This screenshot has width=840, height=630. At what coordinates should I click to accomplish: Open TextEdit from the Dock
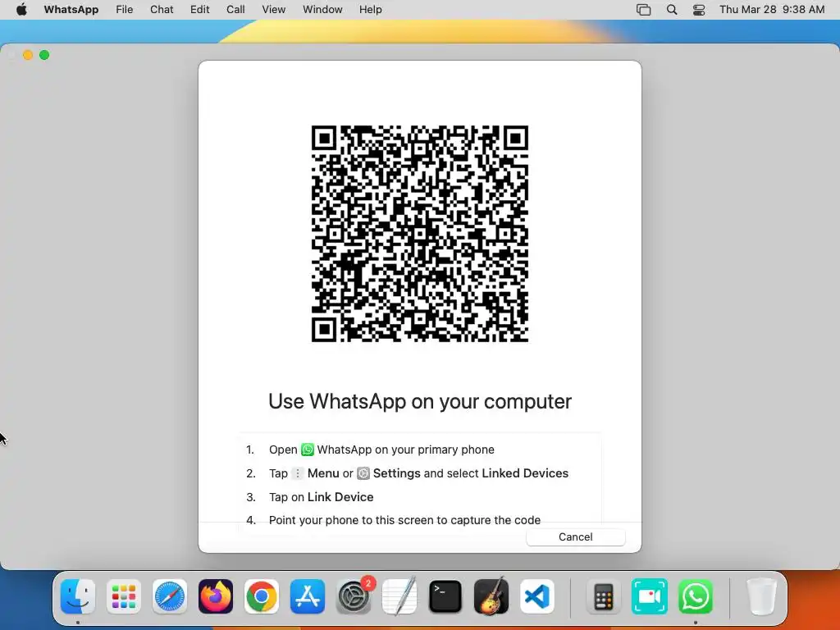coord(399,596)
